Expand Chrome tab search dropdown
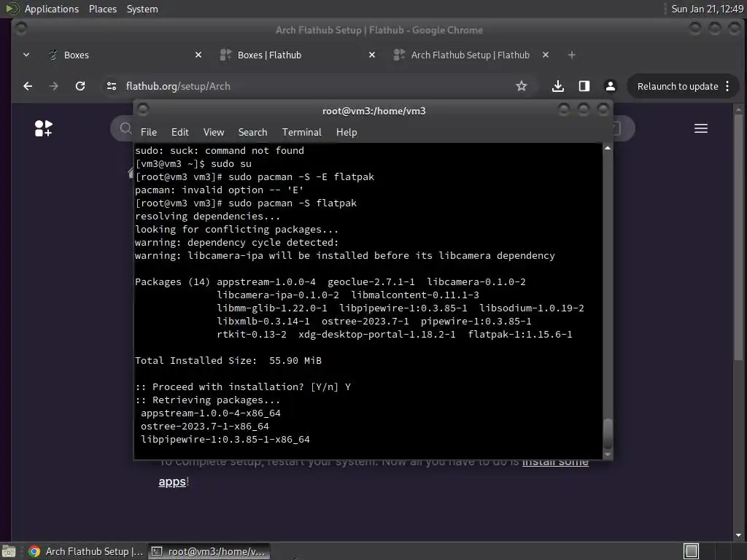The image size is (747, 560). 26,55
